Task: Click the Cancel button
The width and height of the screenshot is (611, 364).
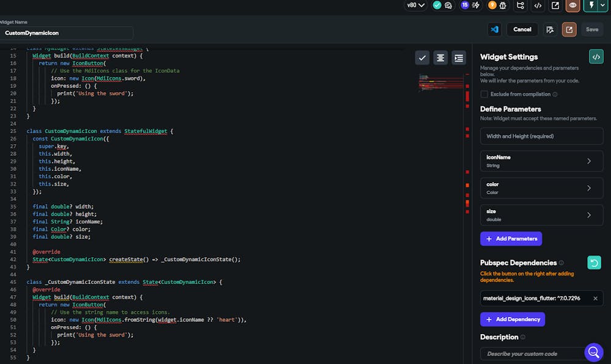Action: pyautogui.click(x=522, y=29)
